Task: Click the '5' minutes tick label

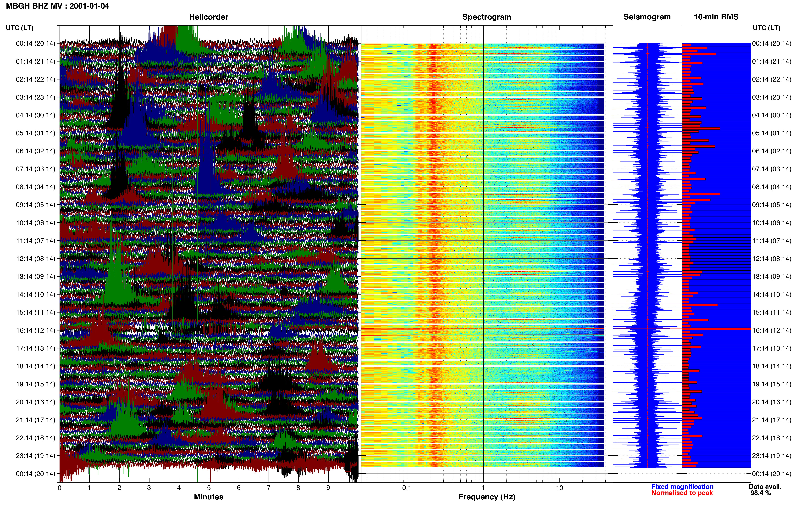Action: (209, 488)
